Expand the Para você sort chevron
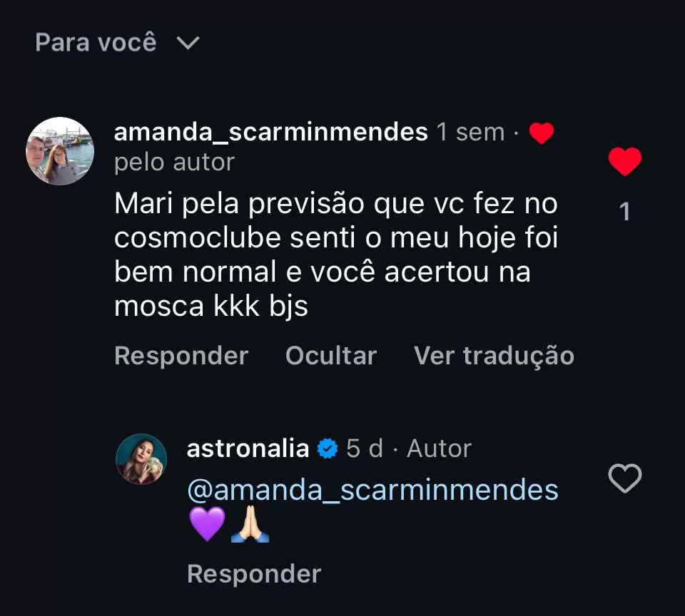685x616 pixels. coord(188,43)
